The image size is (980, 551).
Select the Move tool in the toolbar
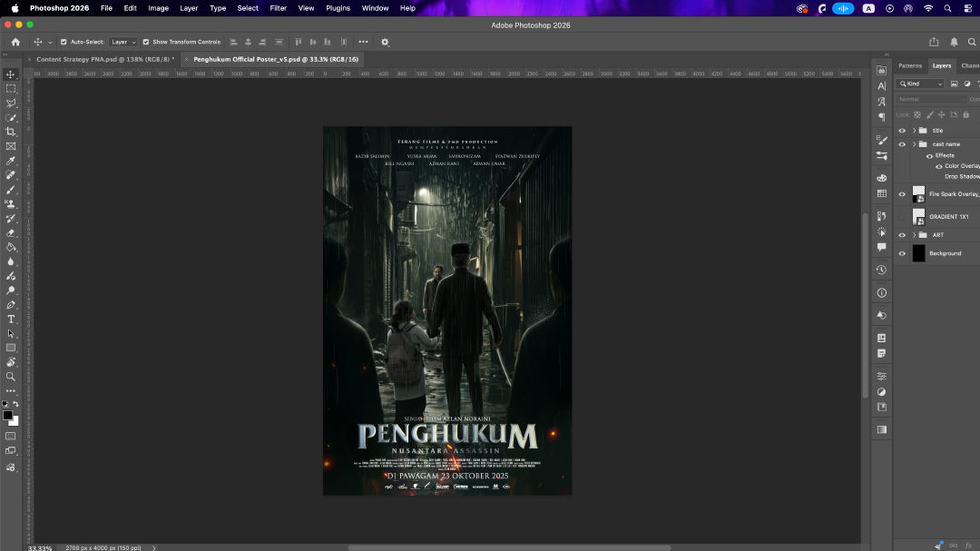coord(11,74)
